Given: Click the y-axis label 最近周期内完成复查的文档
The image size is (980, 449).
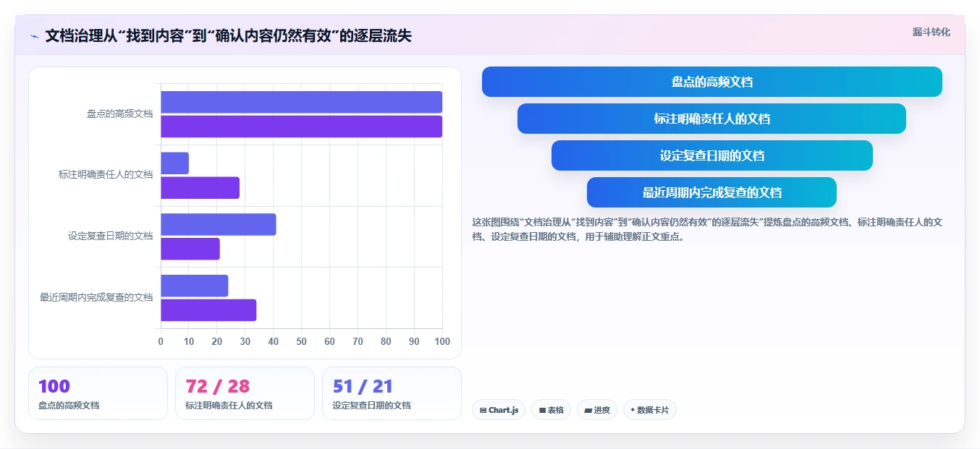Looking at the screenshot, I should click(96, 297).
